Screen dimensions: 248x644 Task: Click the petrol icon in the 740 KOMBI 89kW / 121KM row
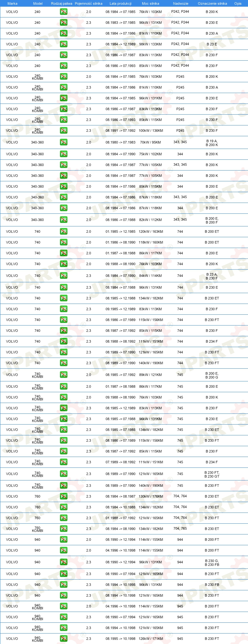tap(63, 375)
